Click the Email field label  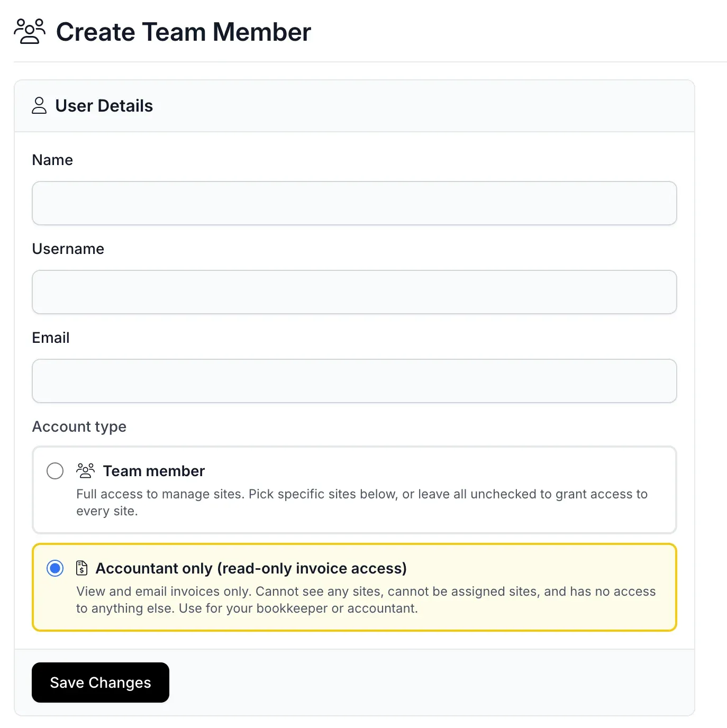[x=51, y=338]
